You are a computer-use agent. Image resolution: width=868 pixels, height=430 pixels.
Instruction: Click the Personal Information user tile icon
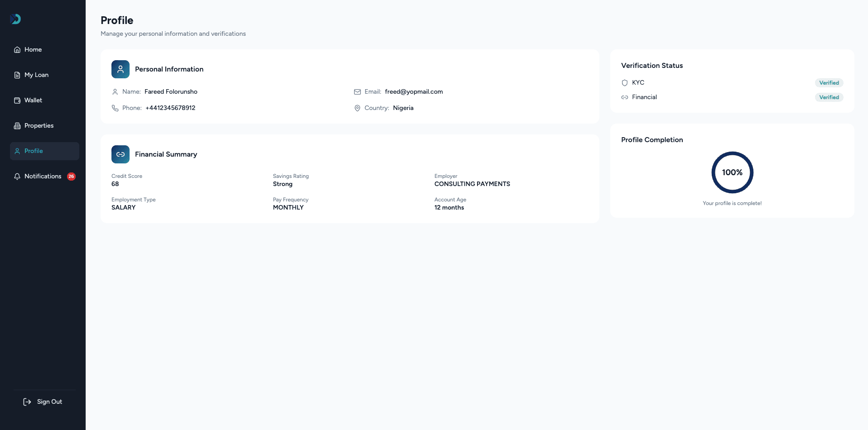pos(121,69)
